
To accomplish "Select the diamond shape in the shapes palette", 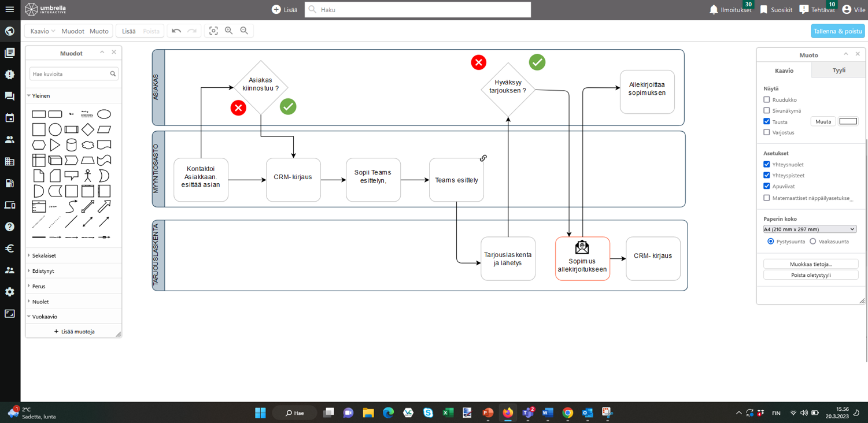I will tap(88, 129).
